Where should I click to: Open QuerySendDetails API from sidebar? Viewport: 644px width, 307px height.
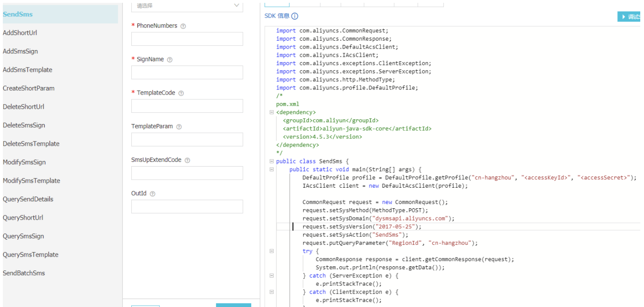[x=28, y=199]
